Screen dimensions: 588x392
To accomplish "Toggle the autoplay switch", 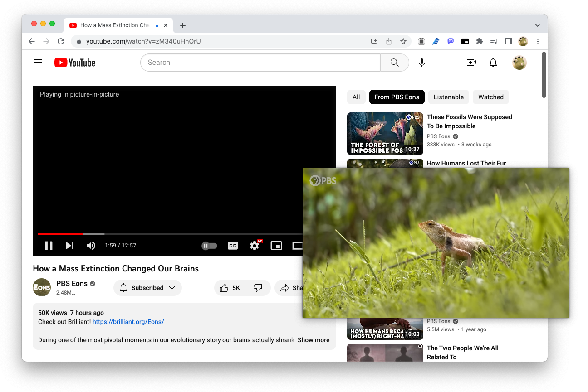I will 209,246.
